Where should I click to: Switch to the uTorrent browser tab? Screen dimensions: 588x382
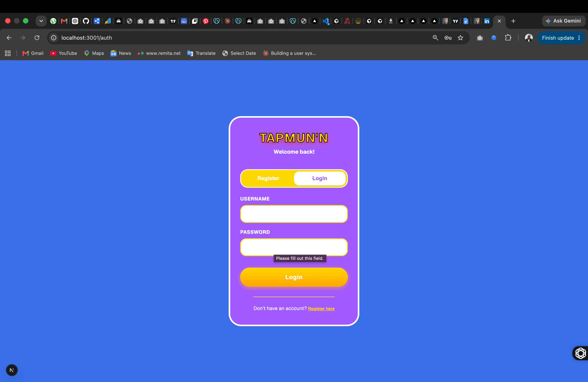(53, 21)
